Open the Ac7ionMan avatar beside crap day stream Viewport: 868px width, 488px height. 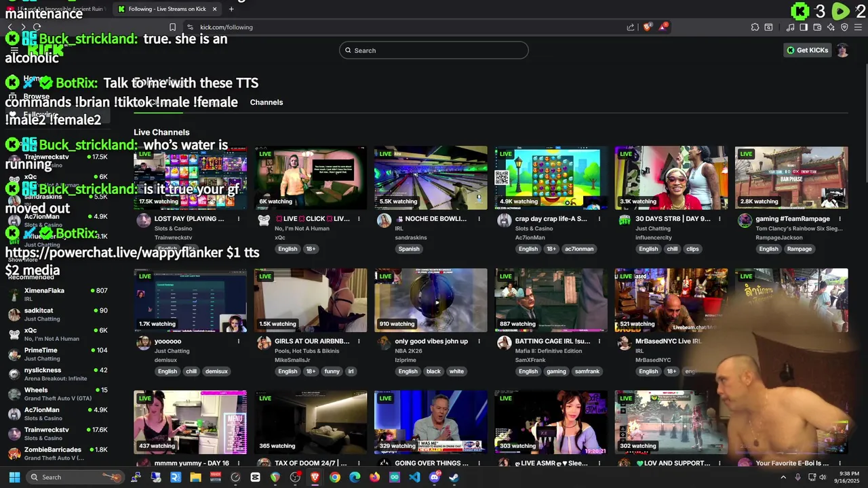(x=504, y=220)
